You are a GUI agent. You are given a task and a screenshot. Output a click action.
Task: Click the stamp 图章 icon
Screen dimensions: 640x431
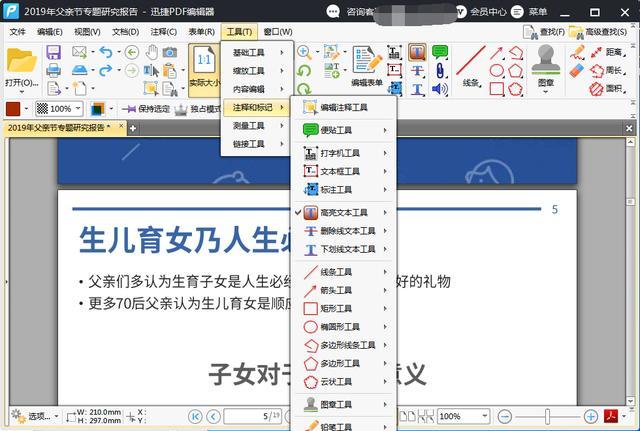coord(546,65)
